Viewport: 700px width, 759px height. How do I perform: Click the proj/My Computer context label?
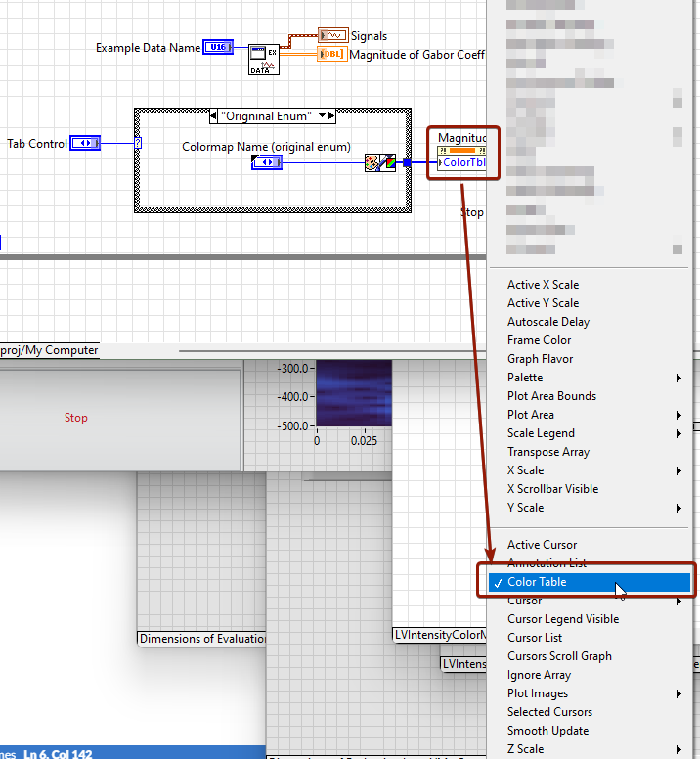pyautogui.click(x=49, y=350)
